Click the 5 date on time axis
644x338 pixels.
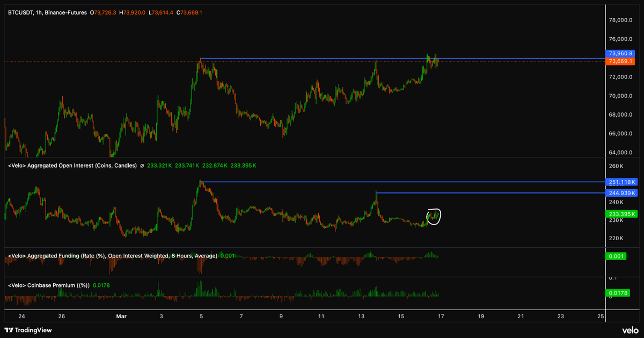[201, 317]
